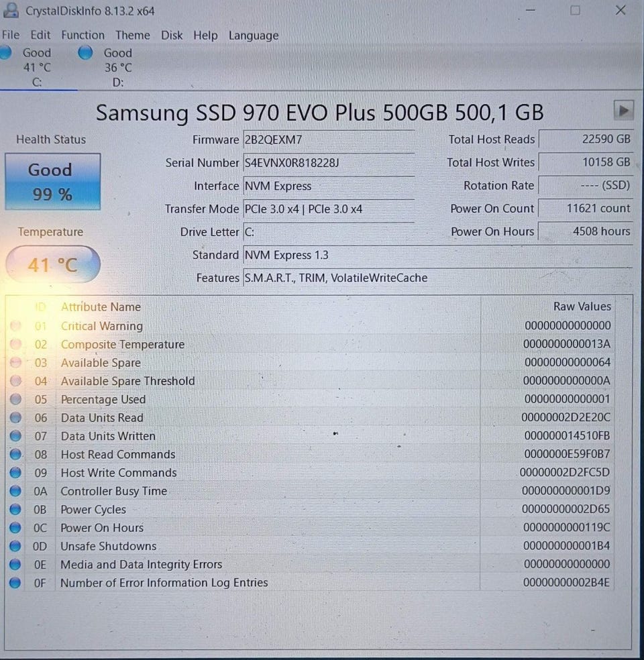Click the Firmware field 2B2QEXM7
Screen dimensions: 644x660
point(329,140)
